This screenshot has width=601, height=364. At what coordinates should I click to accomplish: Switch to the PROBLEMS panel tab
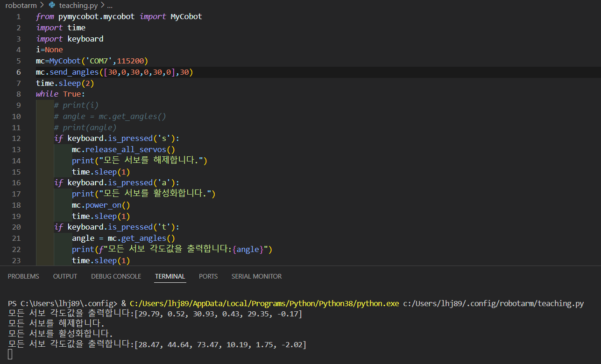[x=23, y=276]
